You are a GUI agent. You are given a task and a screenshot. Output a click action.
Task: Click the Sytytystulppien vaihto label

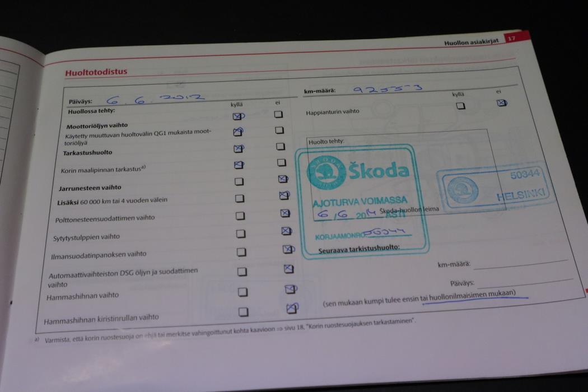point(86,237)
